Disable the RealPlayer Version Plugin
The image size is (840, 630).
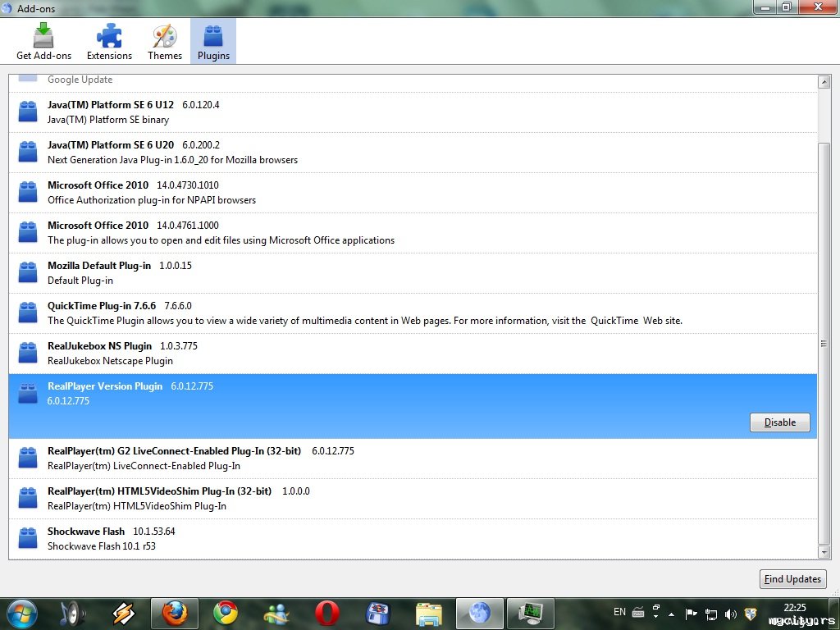point(779,422)
